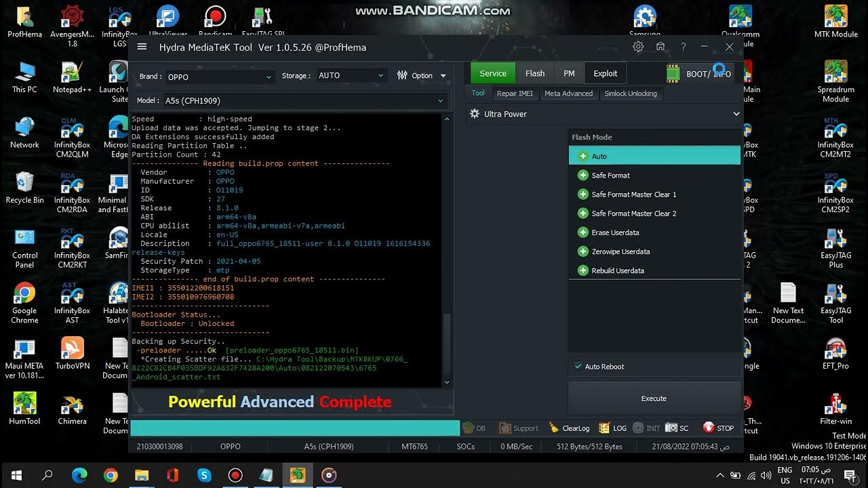Open the Tool sub-tab
The width and height of the screenshot is (868, 488).
[x=478, y=94]
